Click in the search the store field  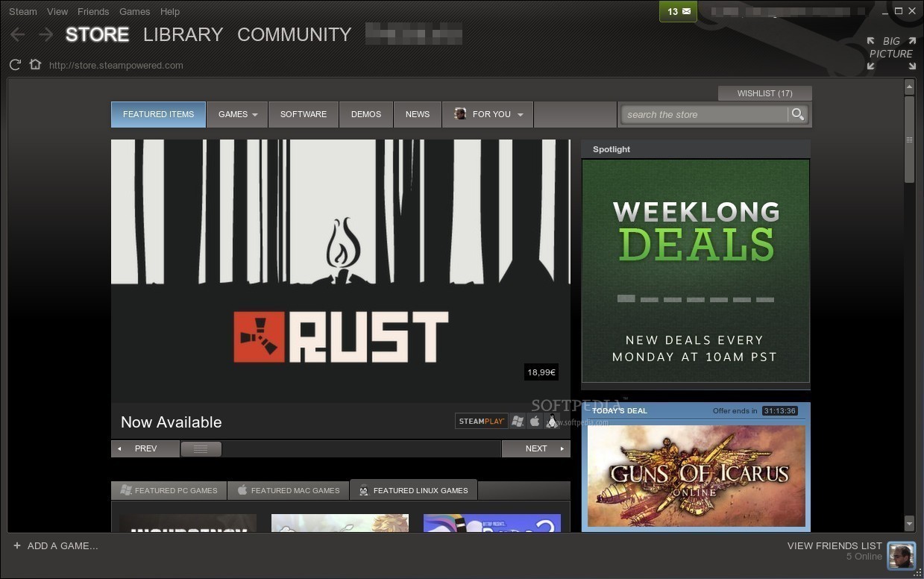tap(705, 114)
